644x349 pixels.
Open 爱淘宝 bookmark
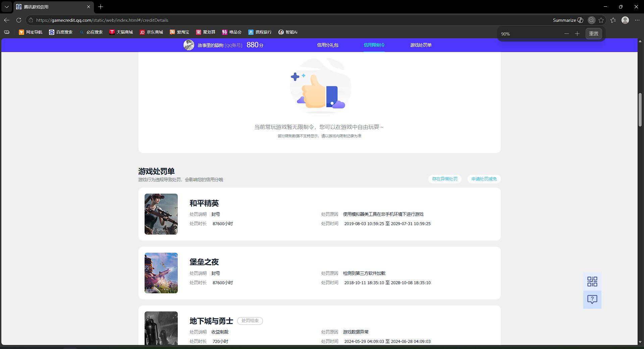click(179, 32)
